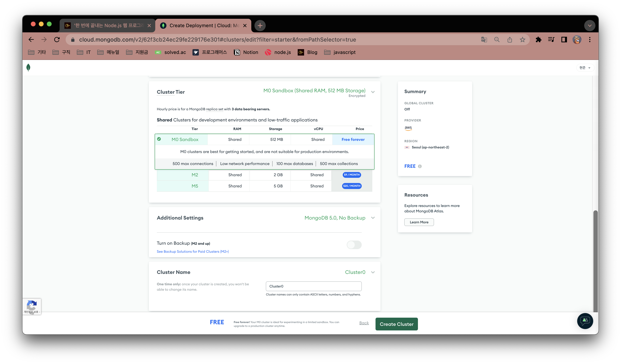The height and width of the screenshot is (364, 621).
Task: Click the MongoDB leaf logo
Action: click(28, 68)
